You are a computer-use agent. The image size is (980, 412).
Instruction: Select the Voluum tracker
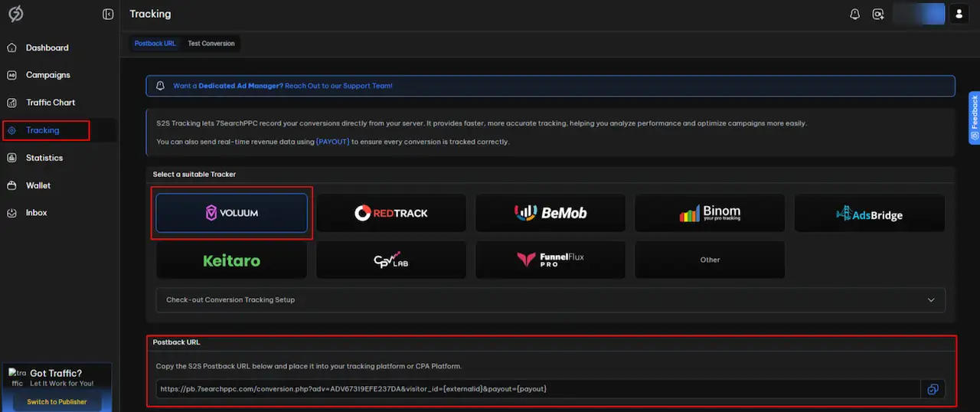[231, 213]
